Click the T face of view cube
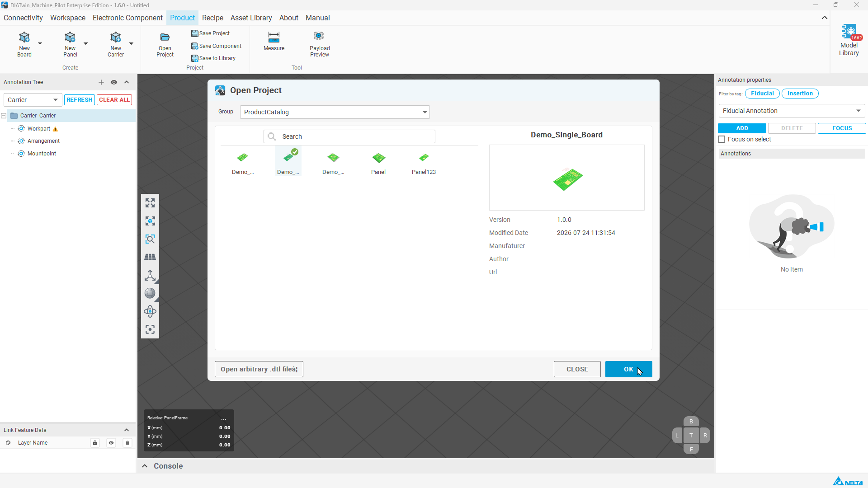The image size is (868, 488). pos(691,436)
